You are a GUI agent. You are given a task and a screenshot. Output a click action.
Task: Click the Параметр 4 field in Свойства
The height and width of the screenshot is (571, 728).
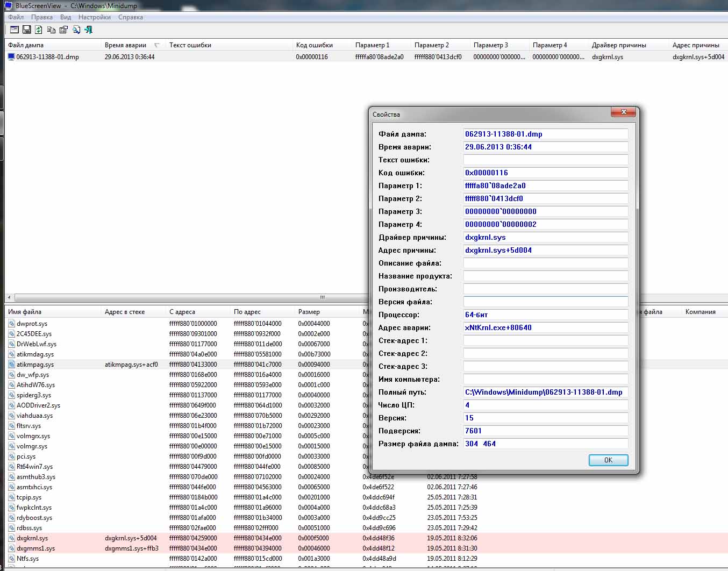(546, 224)
